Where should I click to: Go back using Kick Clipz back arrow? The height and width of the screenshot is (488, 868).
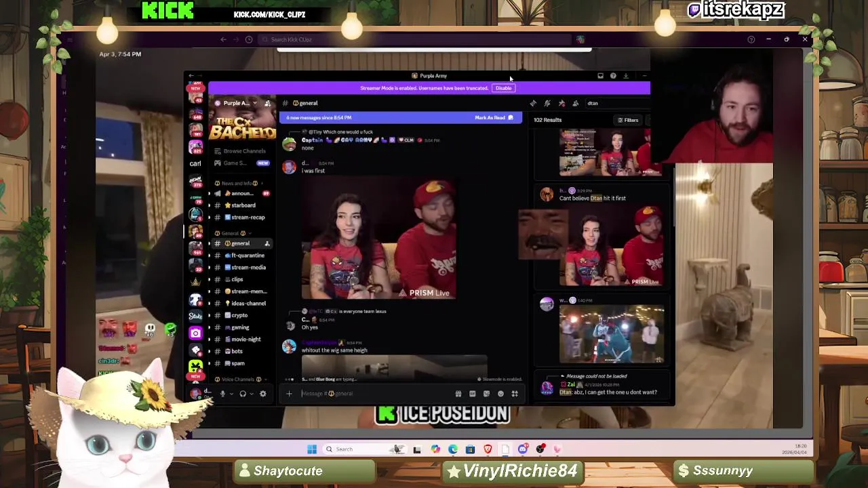pyautogui.click(x=223, y=40)
